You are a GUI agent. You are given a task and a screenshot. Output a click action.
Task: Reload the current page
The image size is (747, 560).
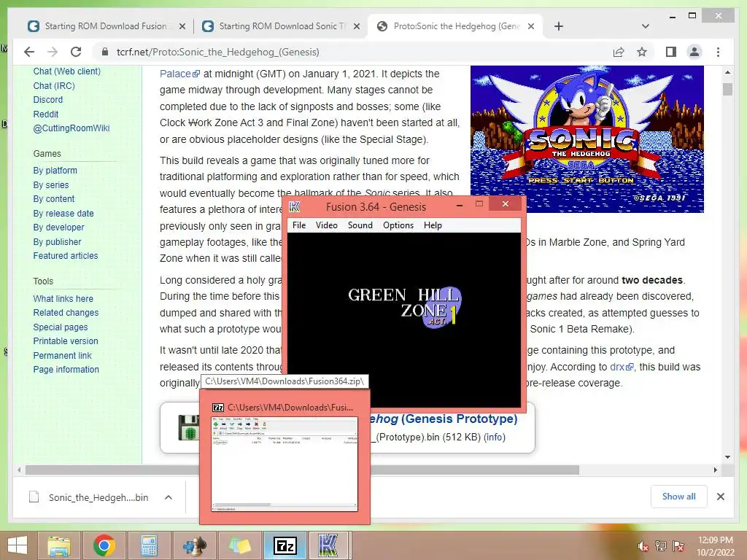pyautogui.click(x=76, y=52)
